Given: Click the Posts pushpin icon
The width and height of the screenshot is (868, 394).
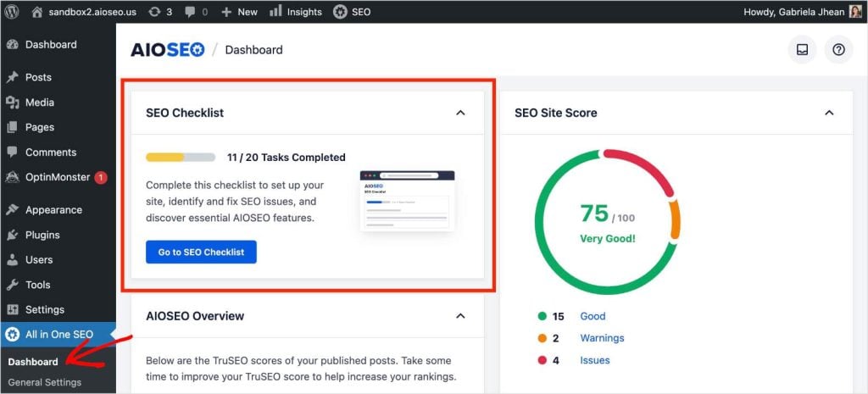Looking at the screenshot, I should click(x=13, y=77).
